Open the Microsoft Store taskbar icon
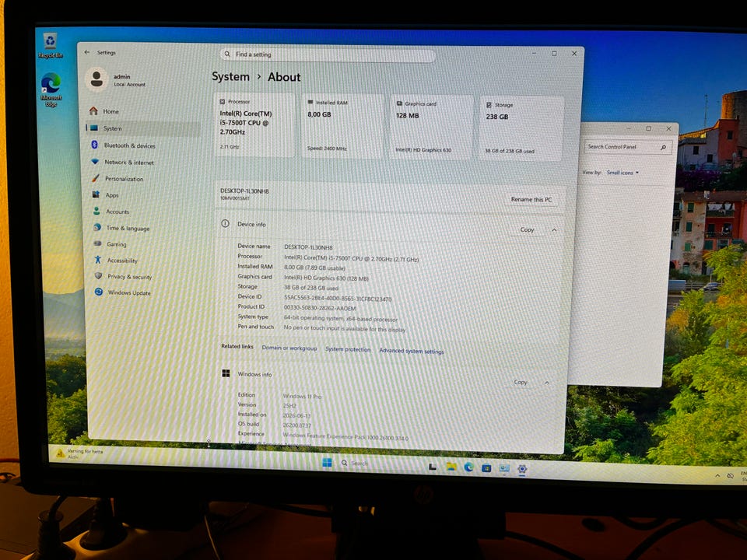Viewport: 747px width, 560px height. (x=486, y=468)
